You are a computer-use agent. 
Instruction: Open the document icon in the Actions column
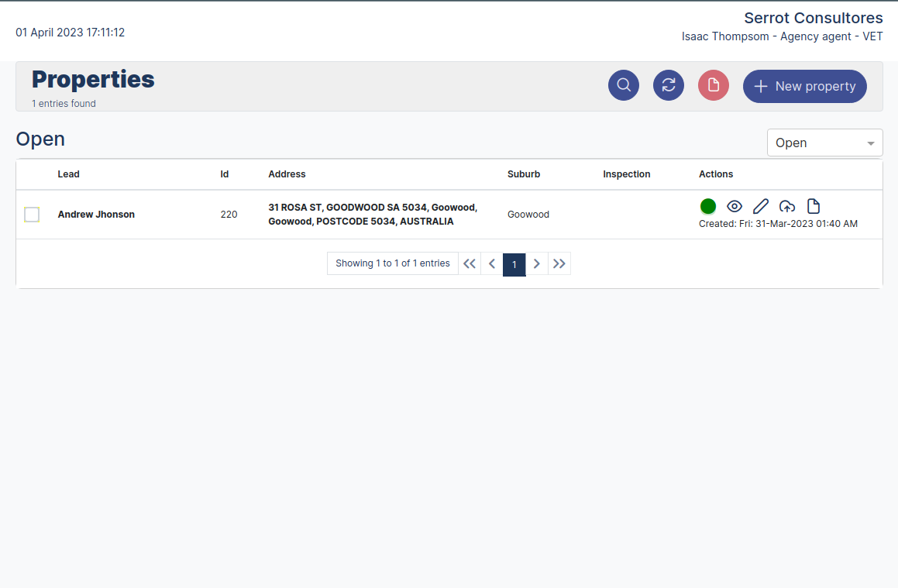coord(814,206)
